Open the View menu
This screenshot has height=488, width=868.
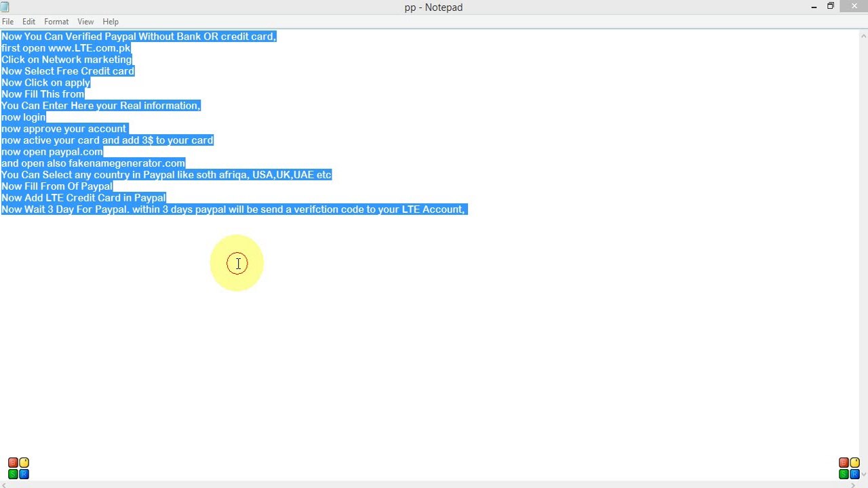tap(85, 22)
